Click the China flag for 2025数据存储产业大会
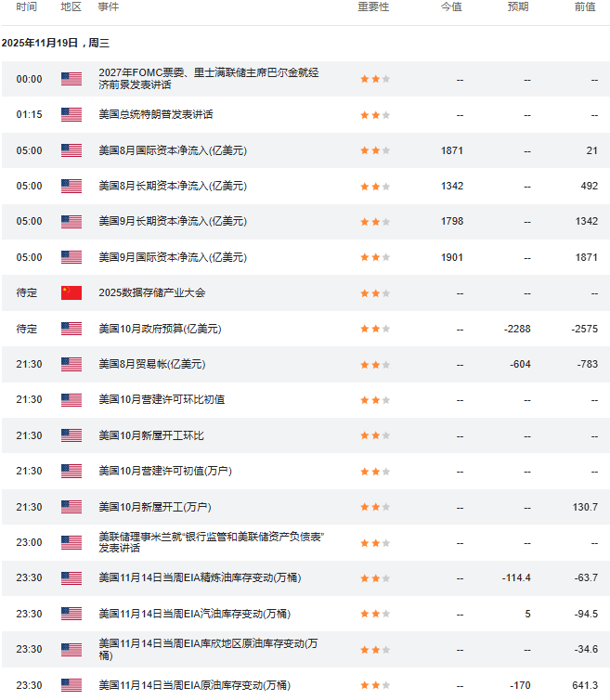 (71, 292)
